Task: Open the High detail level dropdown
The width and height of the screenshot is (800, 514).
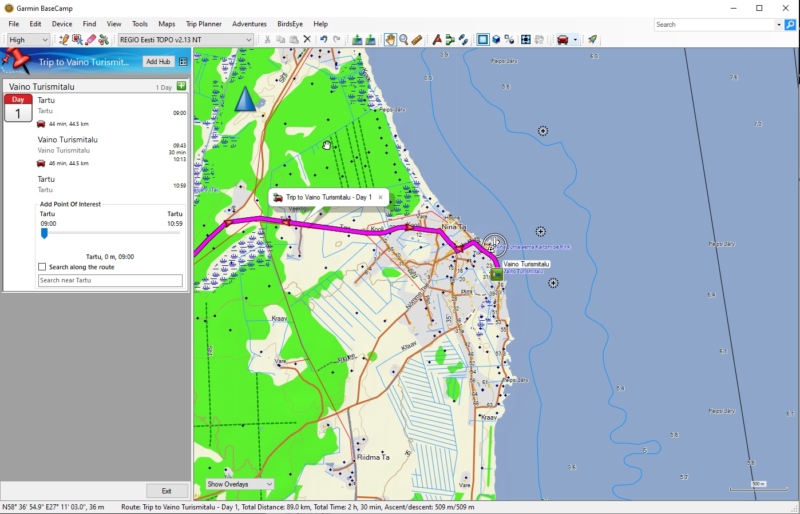Action: (x=29, y=40)
